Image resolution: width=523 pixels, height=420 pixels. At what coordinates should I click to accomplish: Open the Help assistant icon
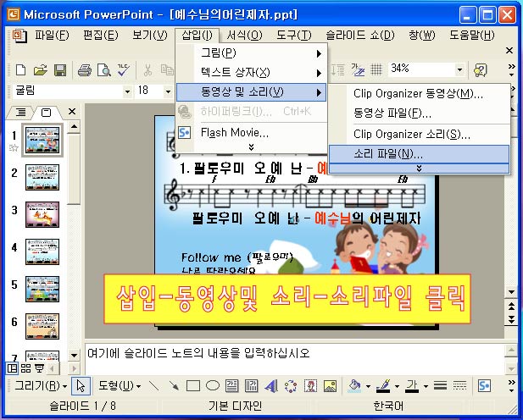pos(481,70)
